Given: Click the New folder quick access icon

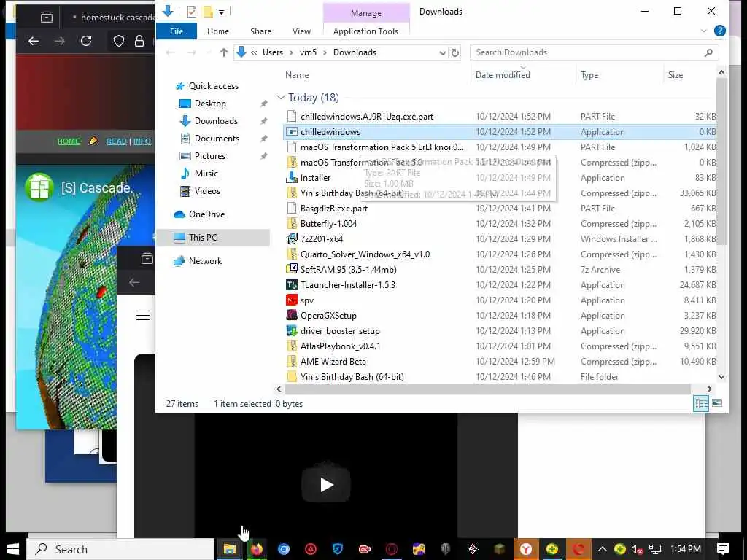Looking at the screenshot, I should pos(208,12).
